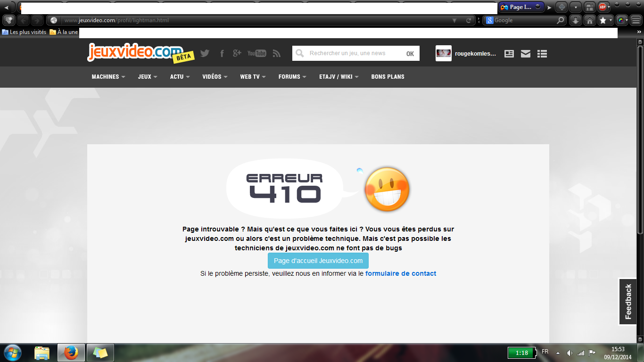
Task: Open the Sticky Notes taskbar icon
Action: pos(100,353)
